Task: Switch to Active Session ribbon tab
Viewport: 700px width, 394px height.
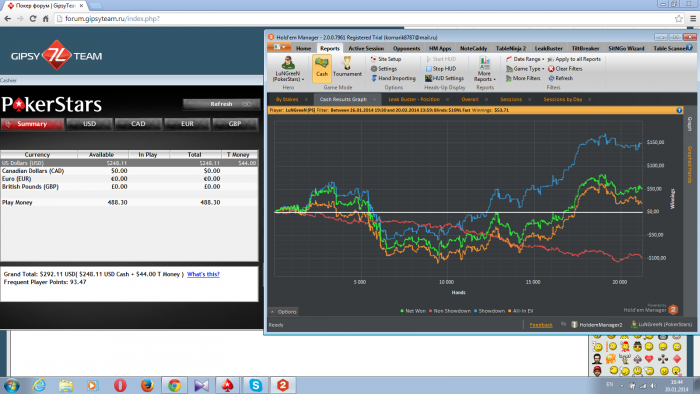Action: click(366, 48)
